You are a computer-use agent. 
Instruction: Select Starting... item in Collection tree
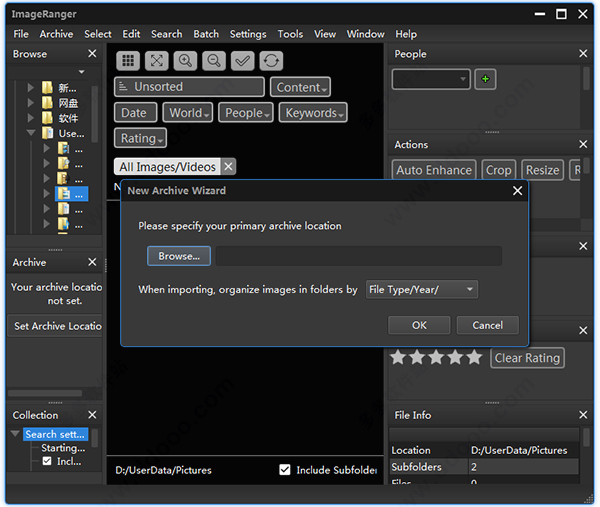point(63,448)
